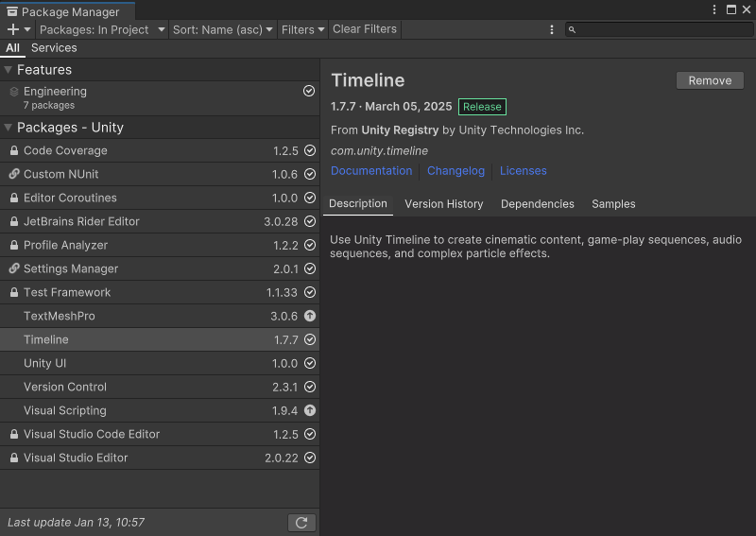Open the Changelog link
This screenshot has width=756, height=536.
[x=455, y=171]
